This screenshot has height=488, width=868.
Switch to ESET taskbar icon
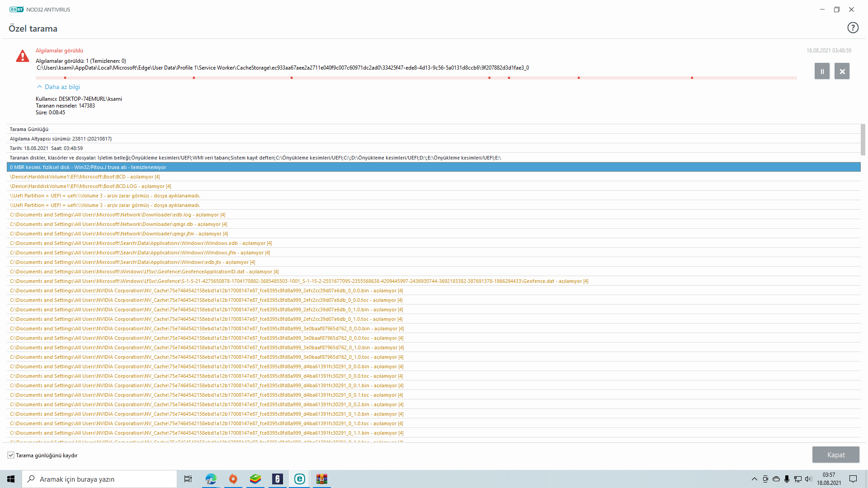point(299,479)
